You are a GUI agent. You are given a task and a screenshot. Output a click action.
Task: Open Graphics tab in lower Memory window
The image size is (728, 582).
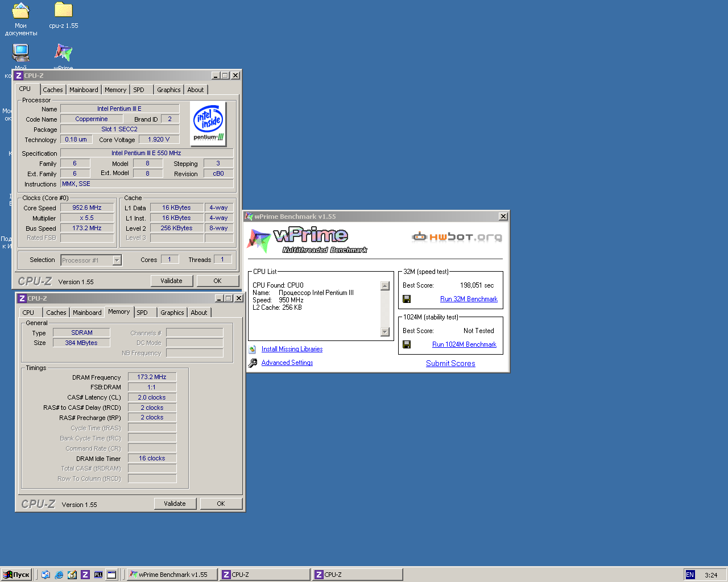[172, 313]
